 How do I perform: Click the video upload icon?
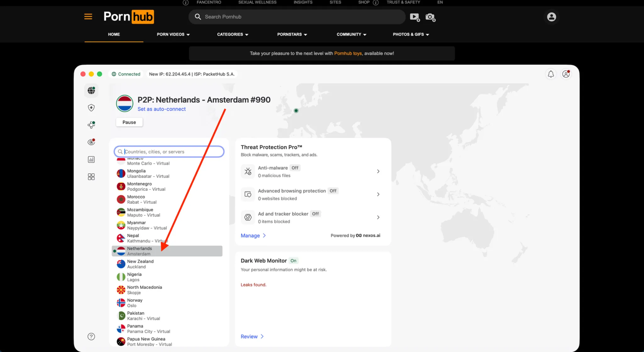pyautogui.click(x=415, y=17)
